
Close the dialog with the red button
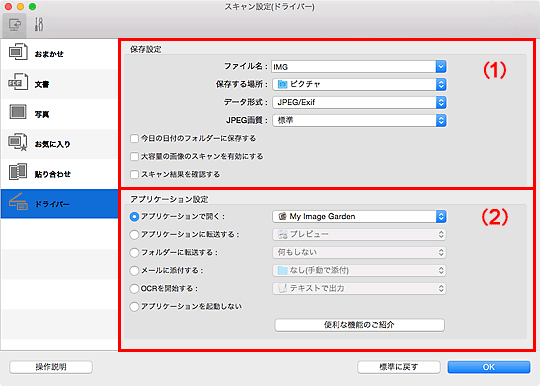8,7
